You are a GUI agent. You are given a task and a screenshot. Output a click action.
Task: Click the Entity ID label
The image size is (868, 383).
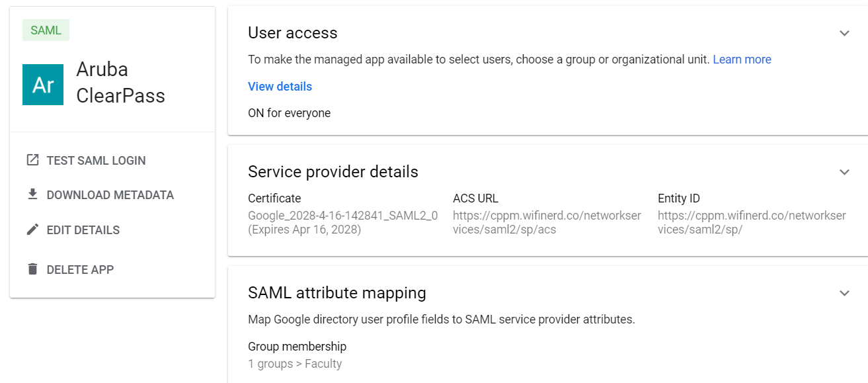click(679, 198)
